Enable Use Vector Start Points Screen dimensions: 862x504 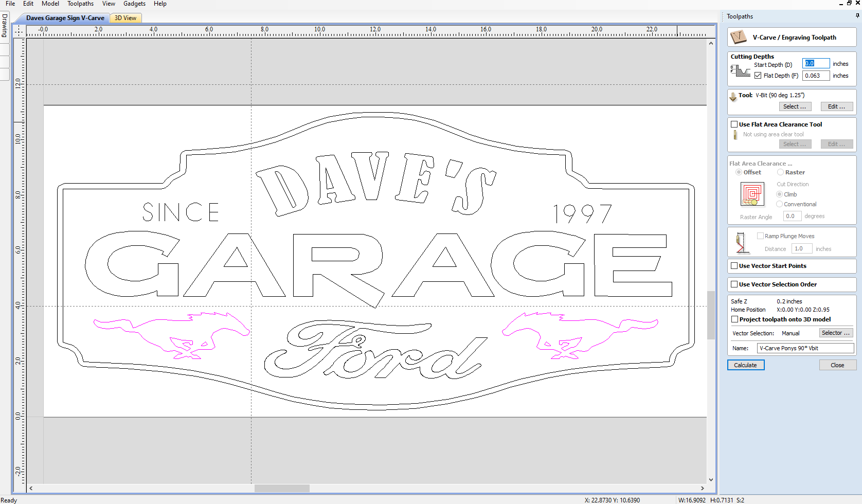734,266
